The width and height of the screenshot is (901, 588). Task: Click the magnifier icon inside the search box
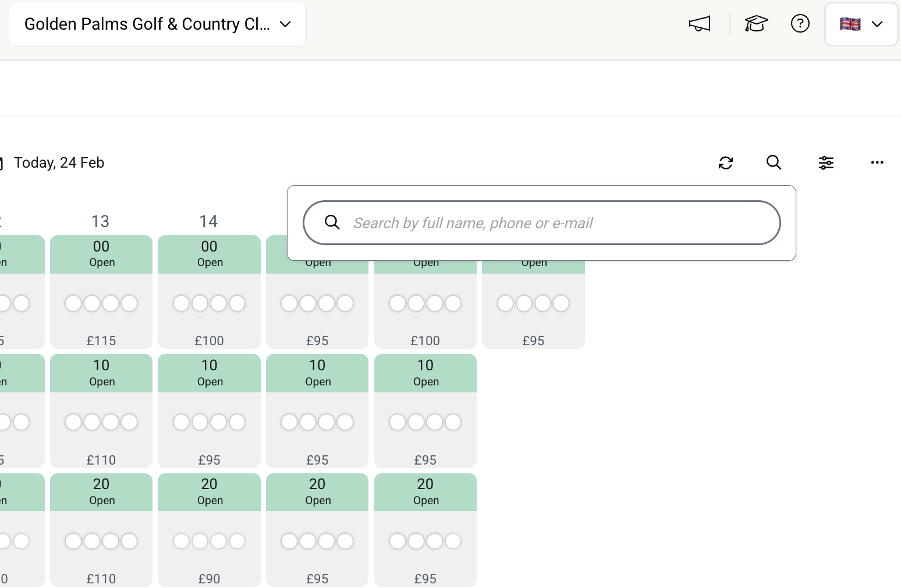pos(332,222)
